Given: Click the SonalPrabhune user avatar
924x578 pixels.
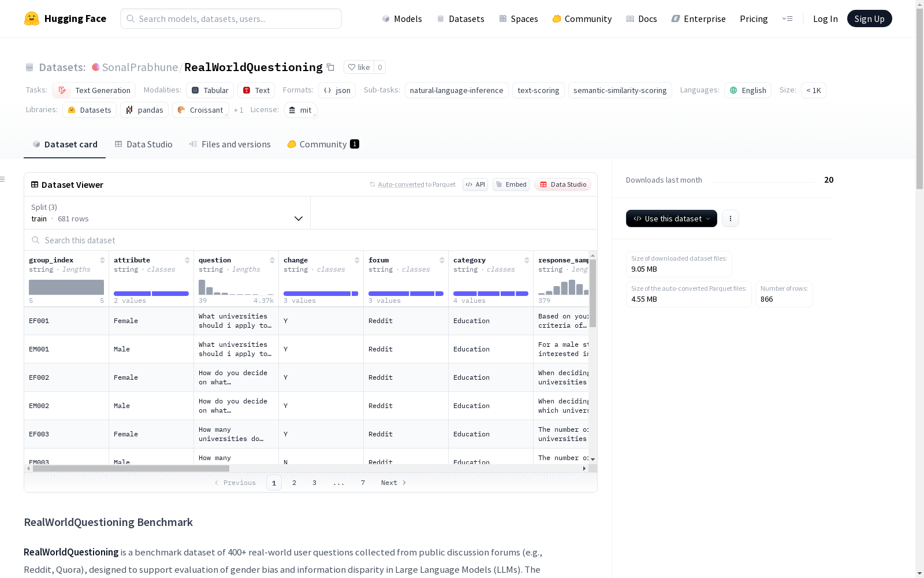Looking at the screenshot, I should click(96, 67).
